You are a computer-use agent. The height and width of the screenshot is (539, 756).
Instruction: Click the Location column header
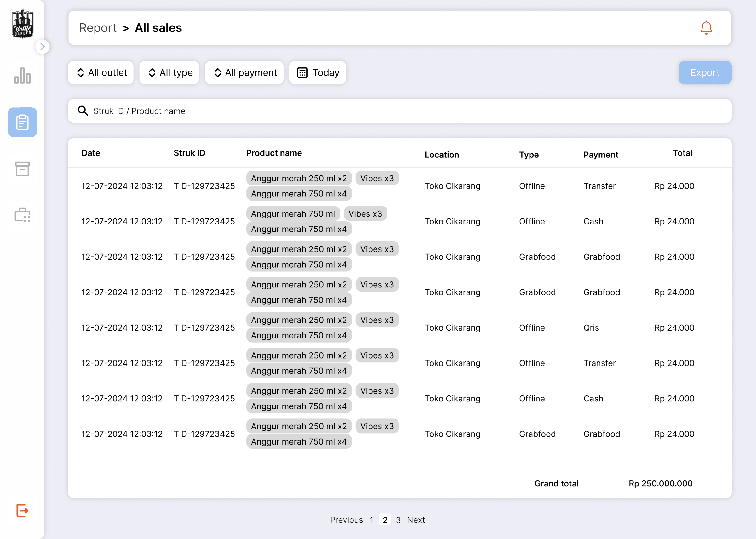(442, 155)
